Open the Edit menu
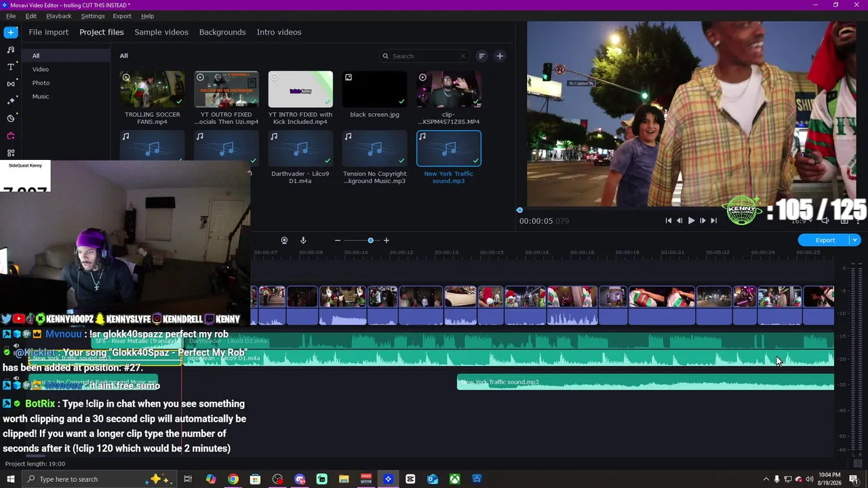 point(31,16)
